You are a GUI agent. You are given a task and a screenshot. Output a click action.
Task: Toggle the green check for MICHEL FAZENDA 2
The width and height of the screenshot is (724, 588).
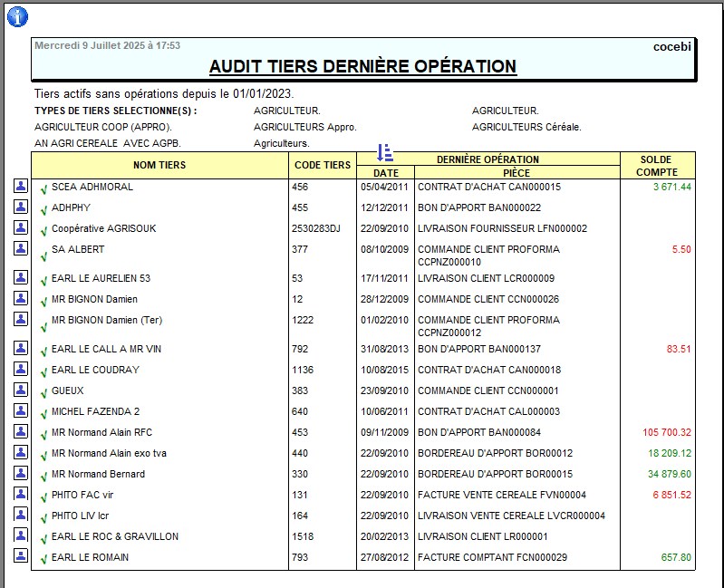[43, 414]
